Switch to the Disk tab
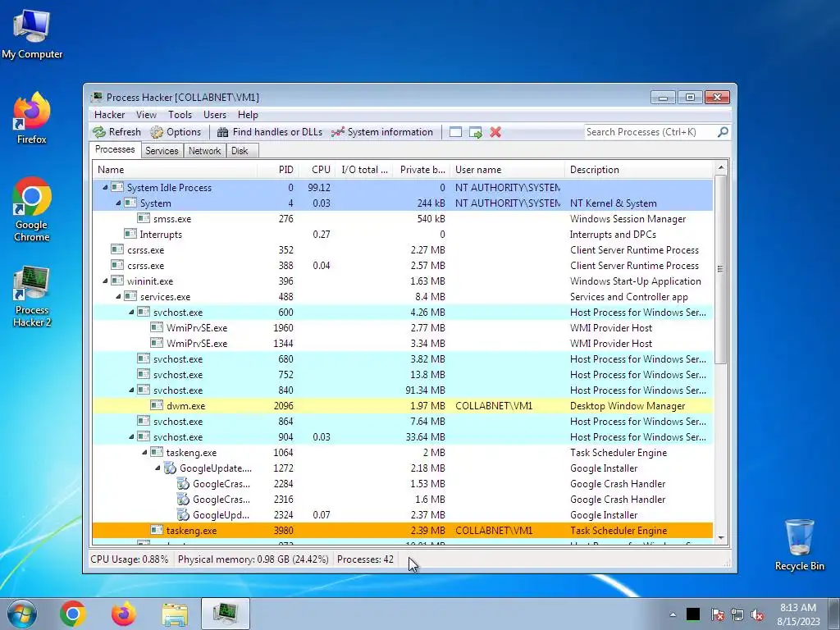The width and height of the screenshot is (840, 630). pyautogui.click(x=240, y=151)
